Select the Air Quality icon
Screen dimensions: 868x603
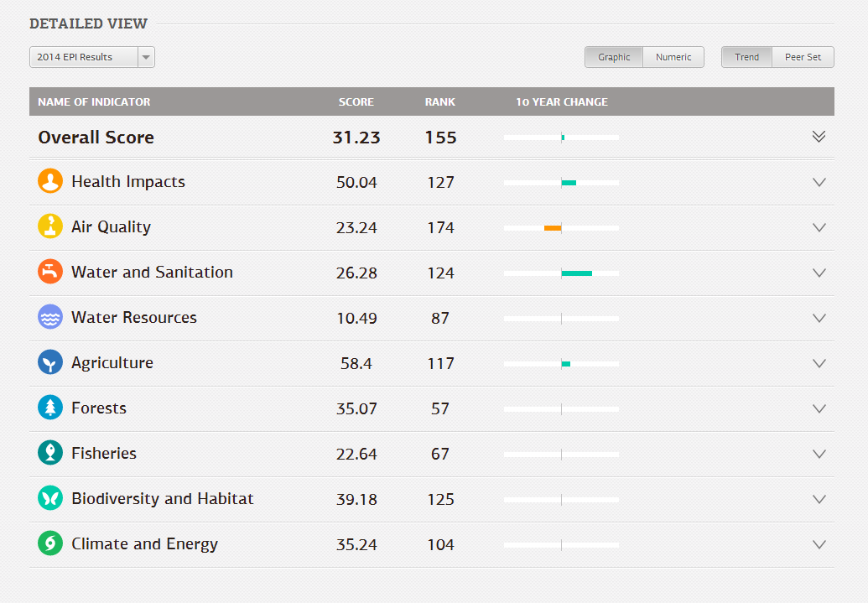(x=49, y=226)
